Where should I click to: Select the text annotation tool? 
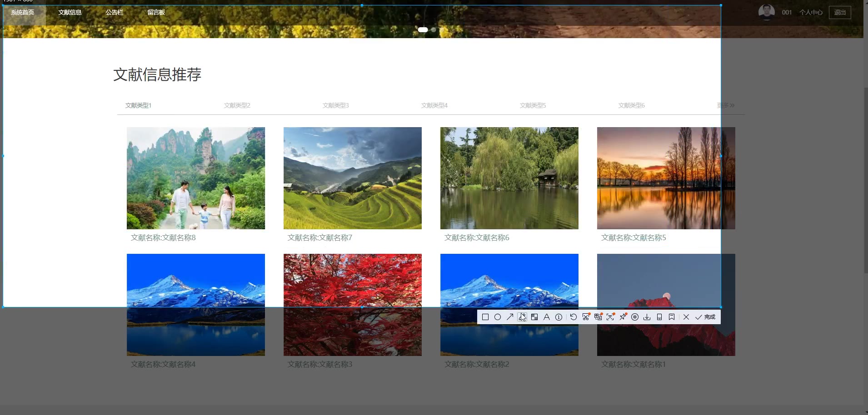[x=547, y=317]
